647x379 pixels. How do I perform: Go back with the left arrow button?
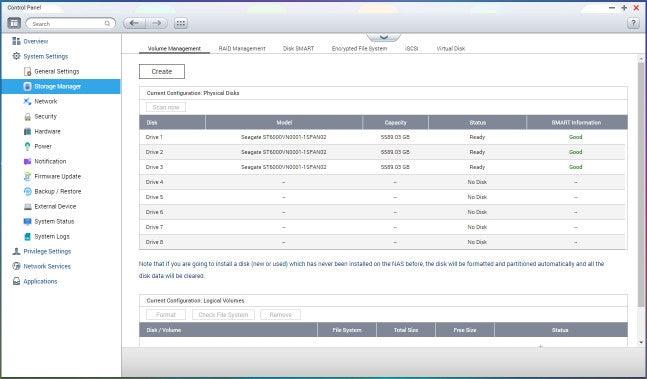tap(135, 23)
